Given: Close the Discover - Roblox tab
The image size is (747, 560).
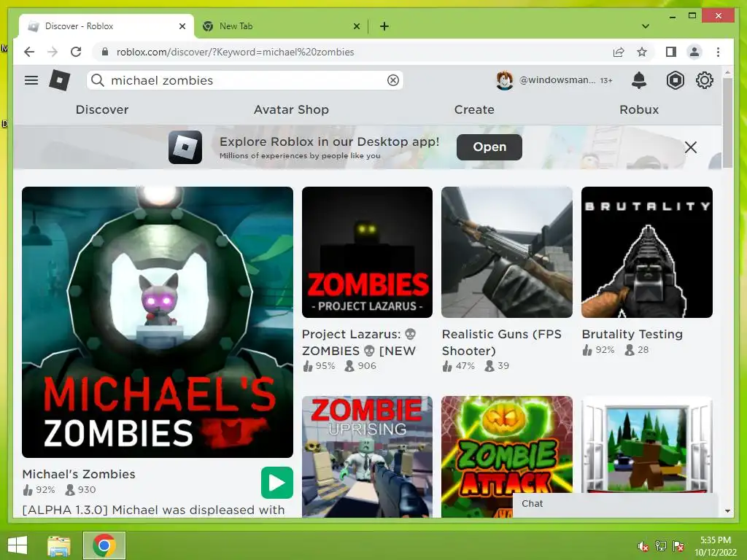Looking at the screenshot, I should click(182, 26).
